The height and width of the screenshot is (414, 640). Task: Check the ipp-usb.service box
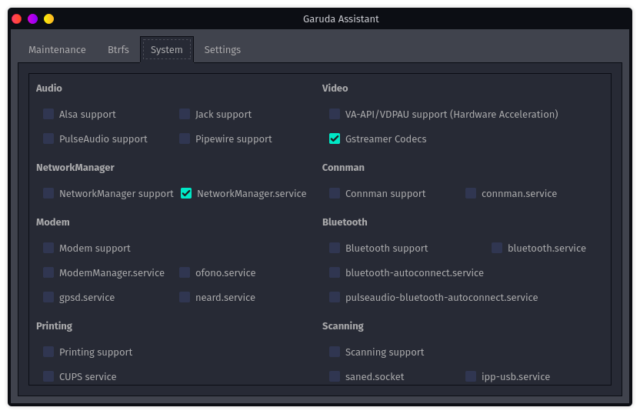471,377
